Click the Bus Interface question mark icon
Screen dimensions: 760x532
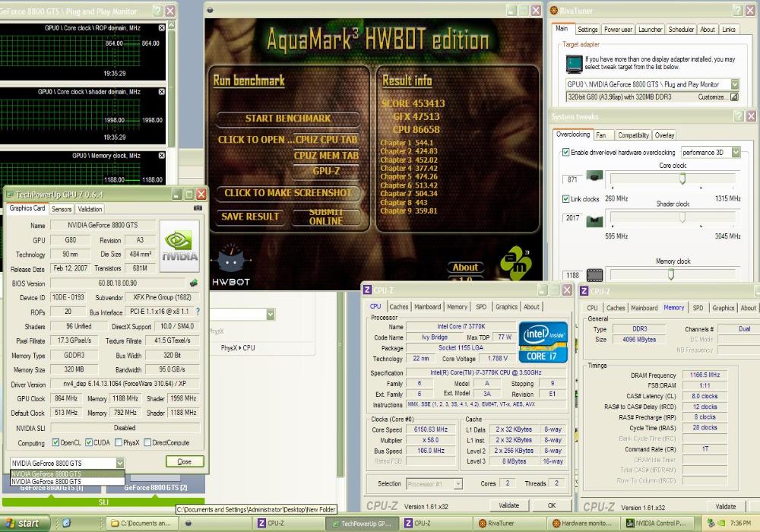(x=198, y=312)
